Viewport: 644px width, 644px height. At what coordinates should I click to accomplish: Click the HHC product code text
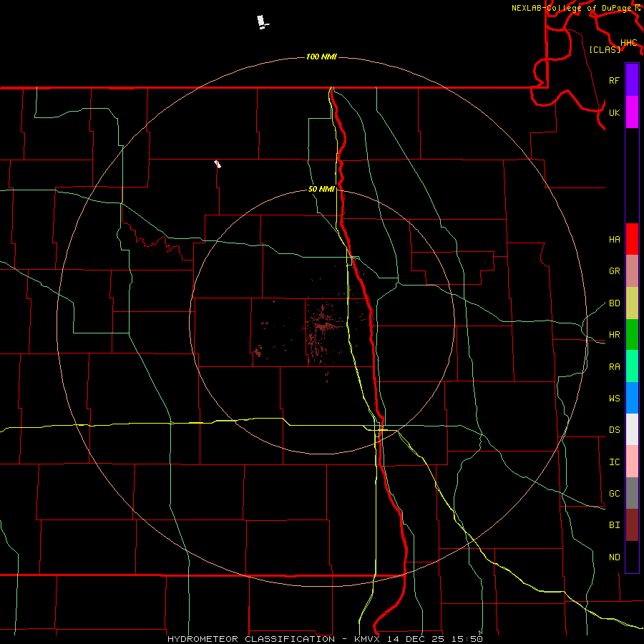point(628,43)
